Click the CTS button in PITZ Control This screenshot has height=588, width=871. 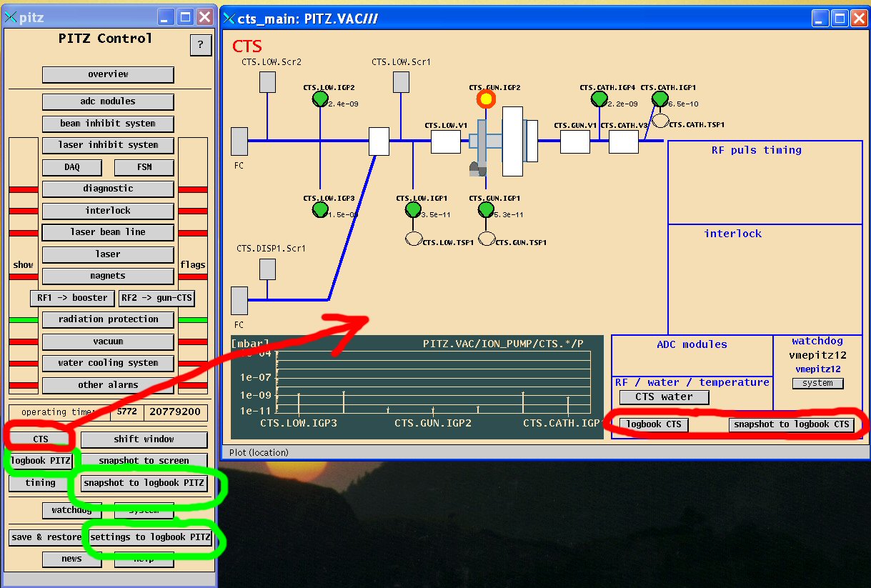[41, 439]
